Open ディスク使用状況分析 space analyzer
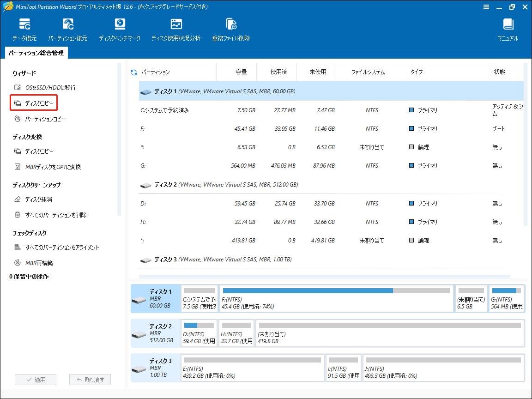Screen dimensions: 532x399 176,30
